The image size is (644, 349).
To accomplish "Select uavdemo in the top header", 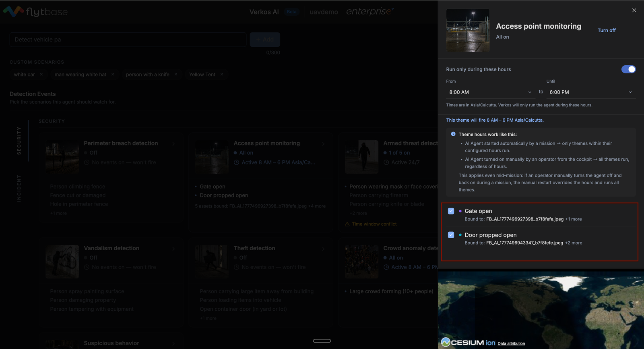I will (x=324, y=12).
